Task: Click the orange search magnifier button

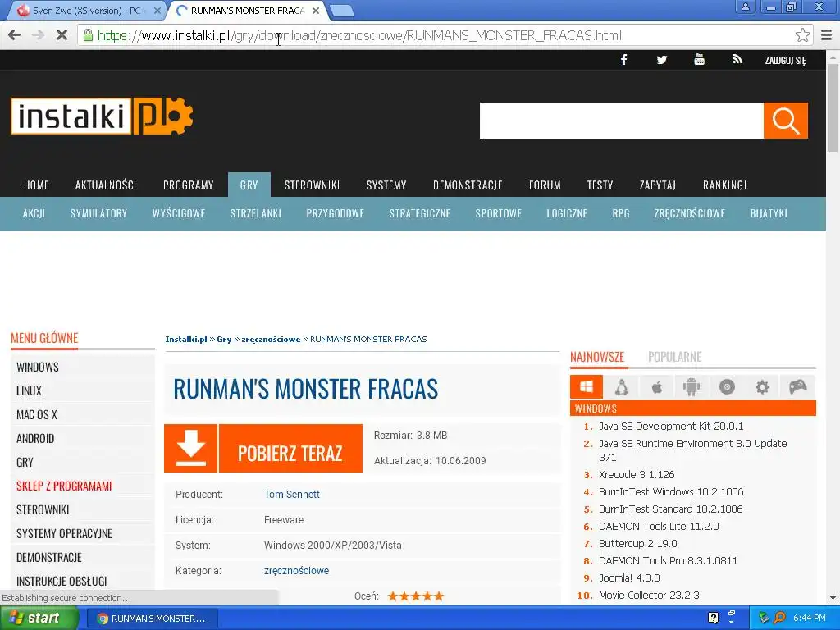Action: 785,121
